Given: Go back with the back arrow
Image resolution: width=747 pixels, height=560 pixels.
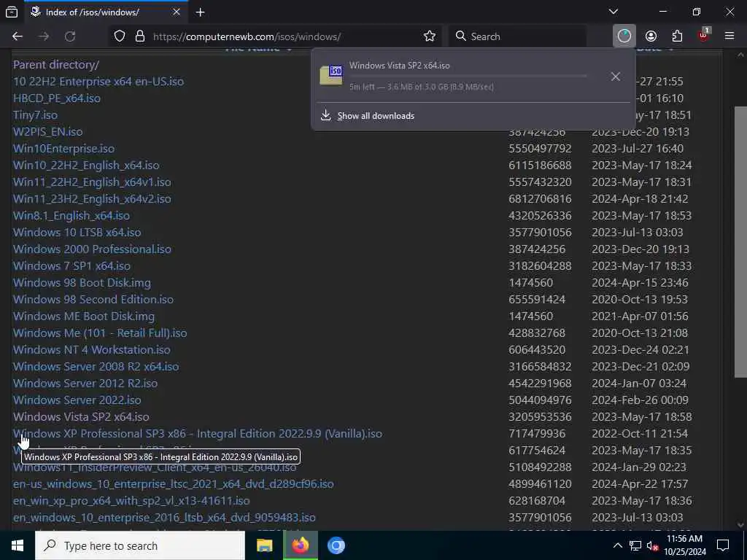Looking at the screenshot, I should click(18, 36).
